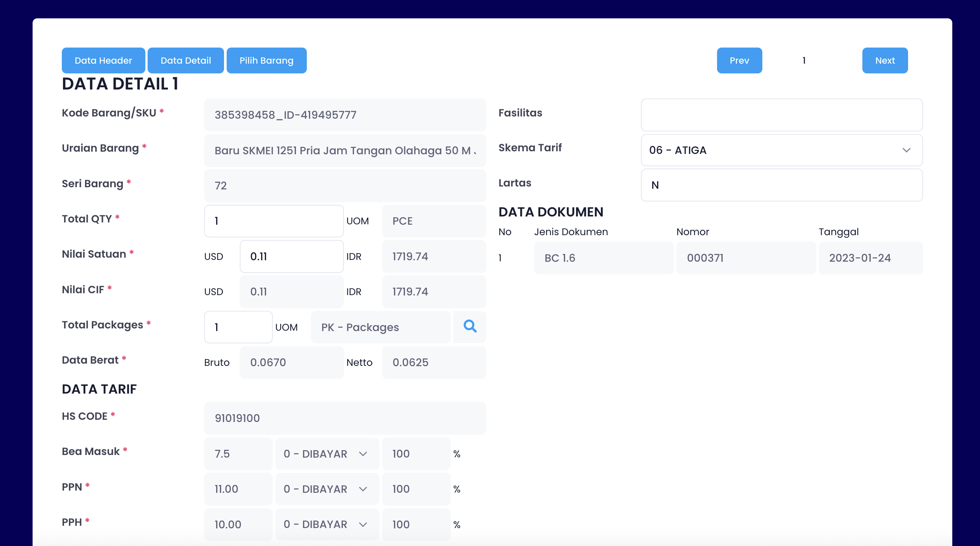Click the Total Packages quantity field
Viewport: 980px width, 546px height.
pos(238,327)
